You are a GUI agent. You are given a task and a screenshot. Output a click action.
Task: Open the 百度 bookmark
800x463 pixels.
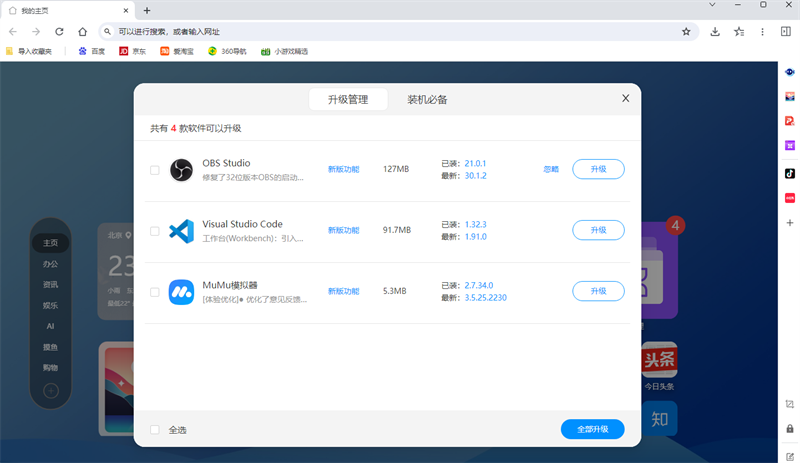[92, 51]
